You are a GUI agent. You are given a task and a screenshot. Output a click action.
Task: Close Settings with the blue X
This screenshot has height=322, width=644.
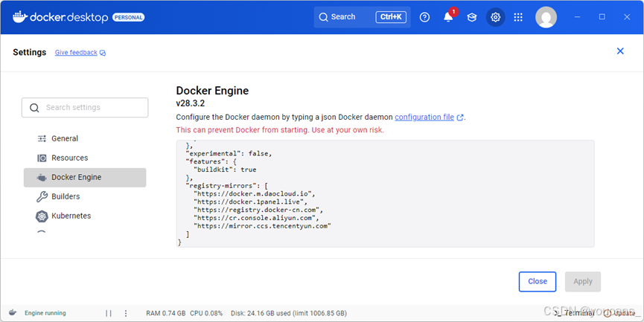[620, 51]
